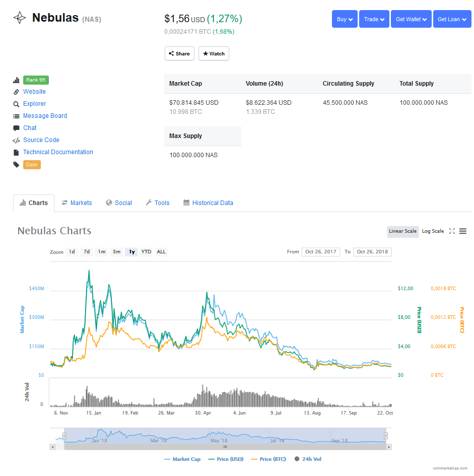
Task: Toggle the Market Cap series in the legend
Action: (x=182, y=459)
